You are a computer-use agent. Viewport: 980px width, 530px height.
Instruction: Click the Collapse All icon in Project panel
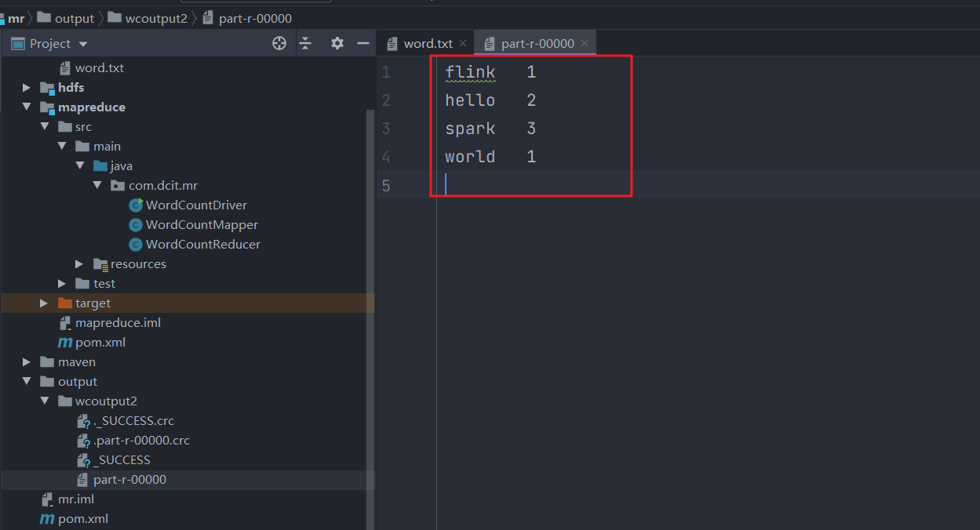tap(305, 44)
